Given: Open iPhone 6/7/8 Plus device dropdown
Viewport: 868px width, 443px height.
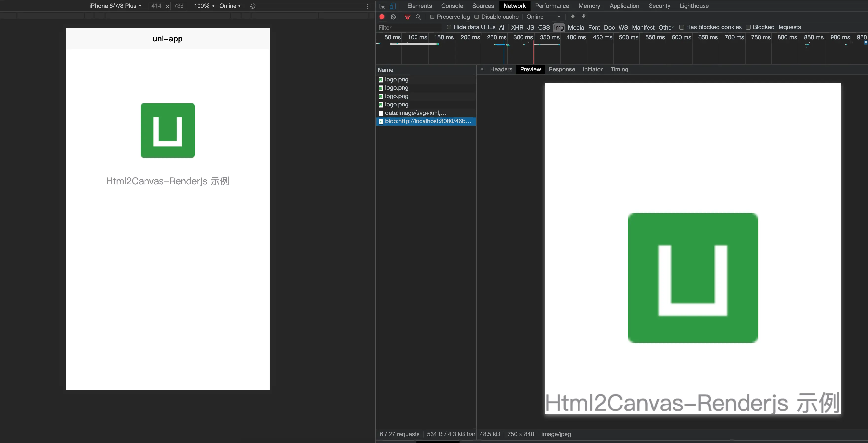Looking at the screenshot, I should pos(115,6).
